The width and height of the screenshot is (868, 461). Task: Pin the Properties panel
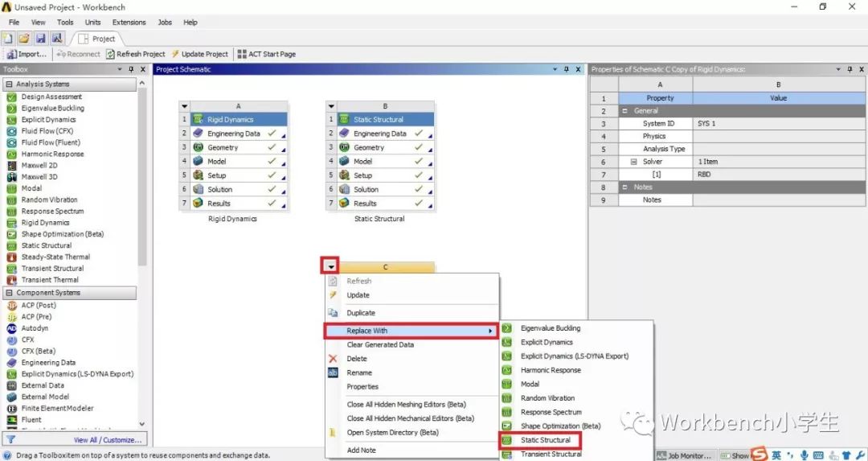850,69
